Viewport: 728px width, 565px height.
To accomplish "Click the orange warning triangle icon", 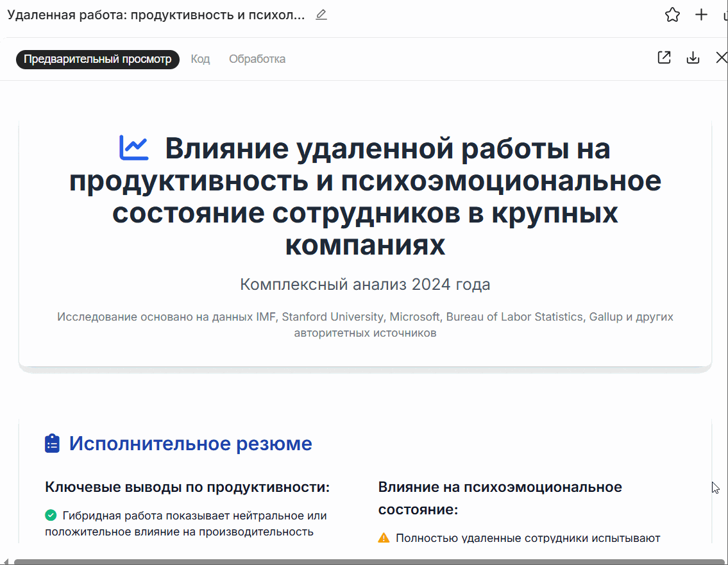I will pyautogui.click(x=384, y=538).
